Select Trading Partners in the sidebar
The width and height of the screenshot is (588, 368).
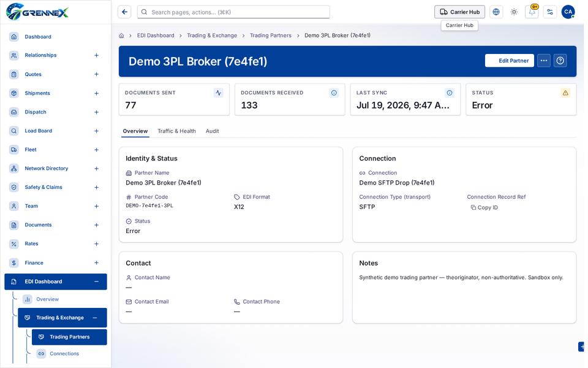69,337
